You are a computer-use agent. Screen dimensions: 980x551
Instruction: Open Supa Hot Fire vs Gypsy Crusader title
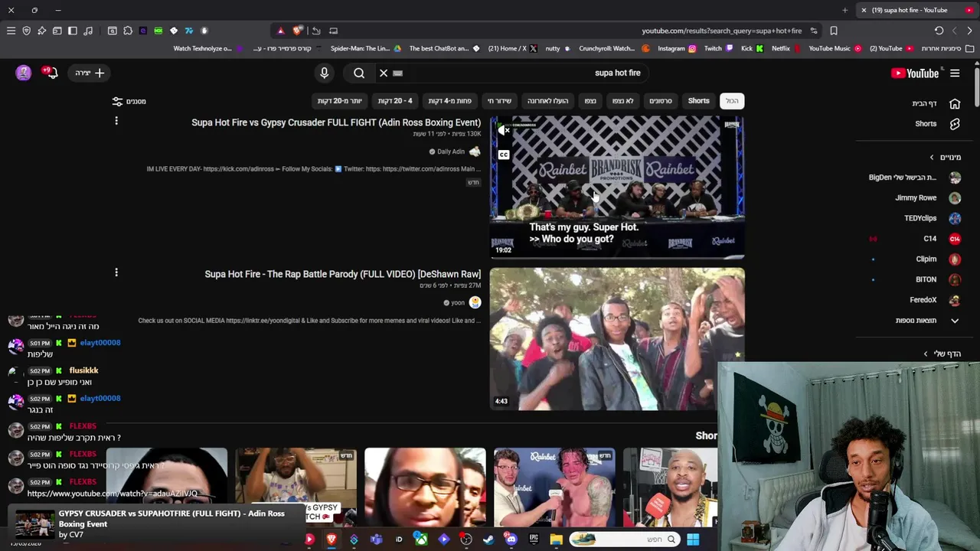coord(336,122)
